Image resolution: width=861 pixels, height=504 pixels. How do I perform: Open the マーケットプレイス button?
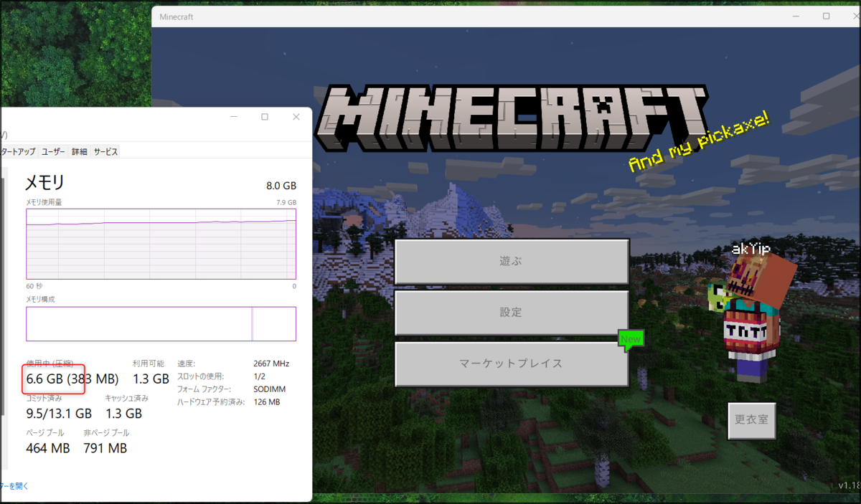(x=512, y=363)
